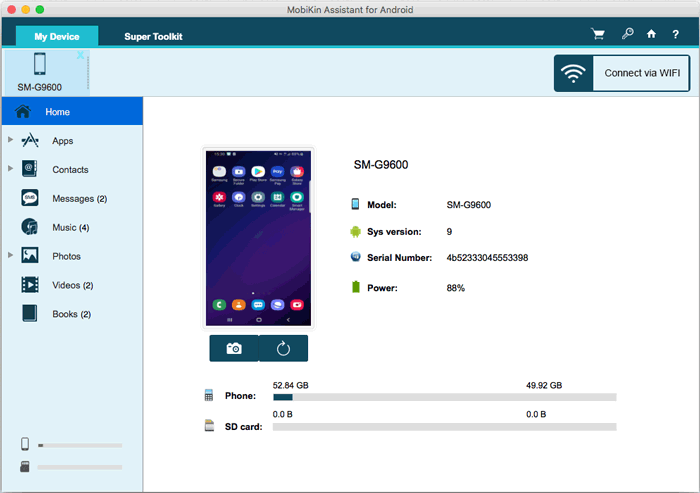Open Messages (2) in sidebar
This screenshot has height=493, width=700.
click(79, 198)
